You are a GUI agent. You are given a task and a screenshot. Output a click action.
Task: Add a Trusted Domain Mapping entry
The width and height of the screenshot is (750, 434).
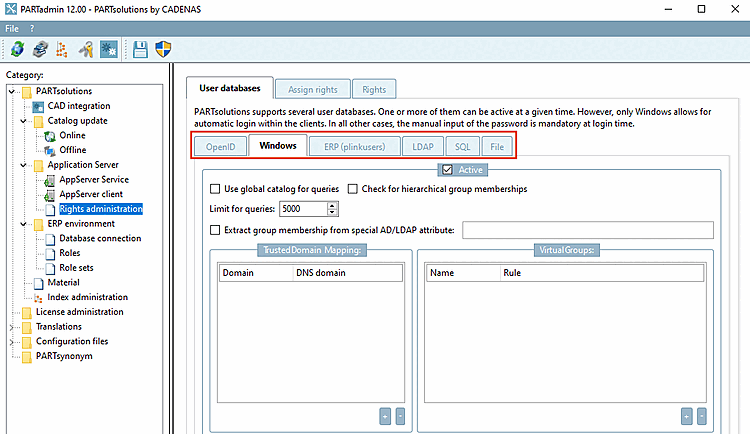point(385,416)
